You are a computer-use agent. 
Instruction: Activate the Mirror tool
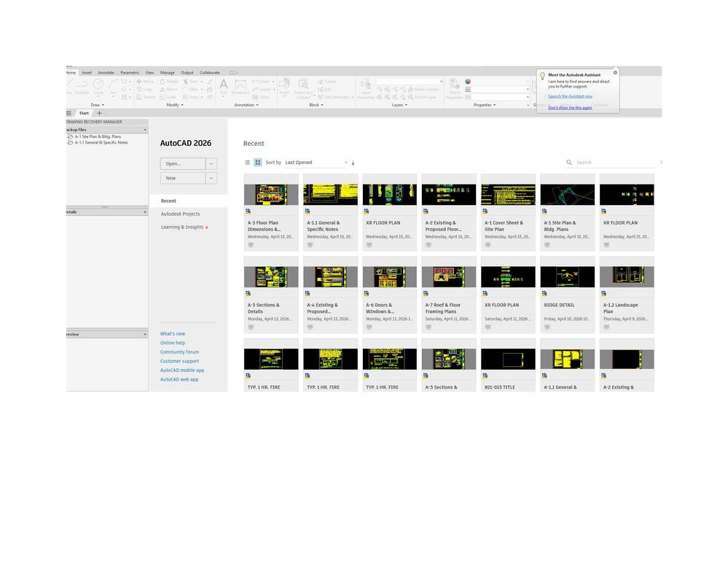[x=169, y=89]
